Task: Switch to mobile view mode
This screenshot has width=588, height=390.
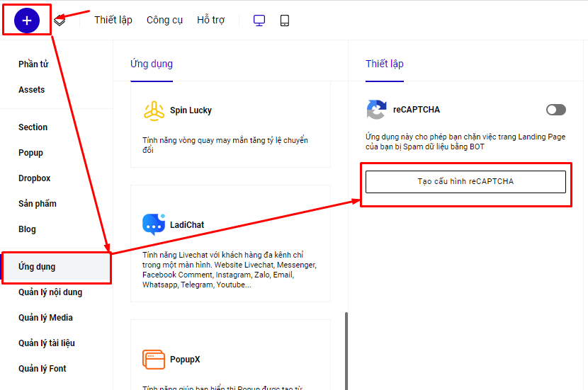Action: coord(285,21)
